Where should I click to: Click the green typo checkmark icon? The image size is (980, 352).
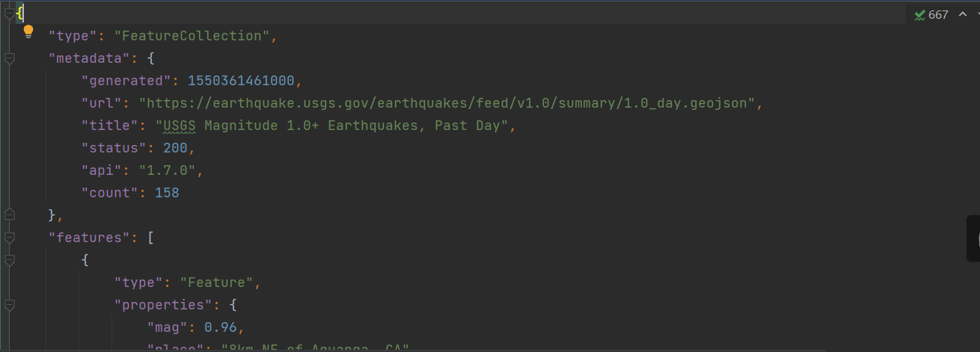click(919, 15)
